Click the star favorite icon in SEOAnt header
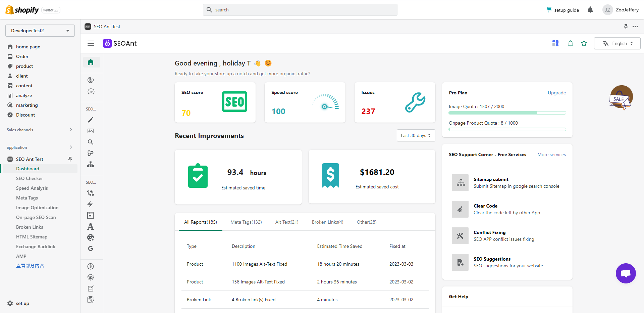 click(x=584, y=43)
